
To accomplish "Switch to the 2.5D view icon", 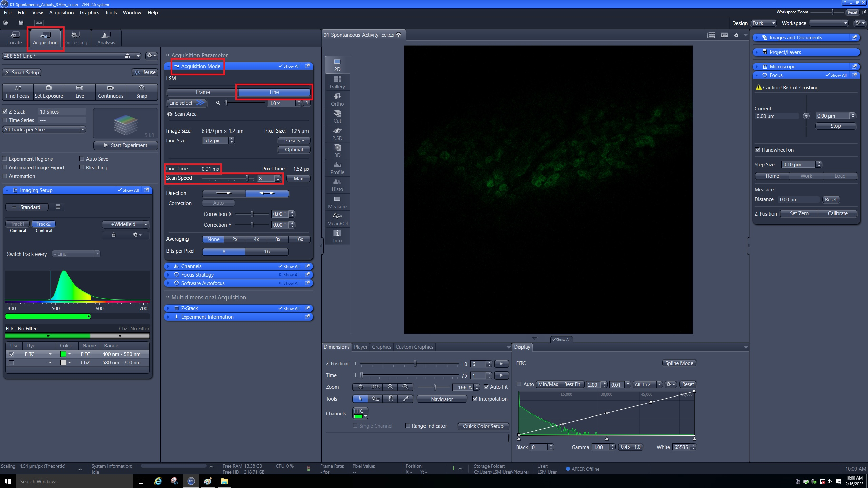I will (337, 134).
